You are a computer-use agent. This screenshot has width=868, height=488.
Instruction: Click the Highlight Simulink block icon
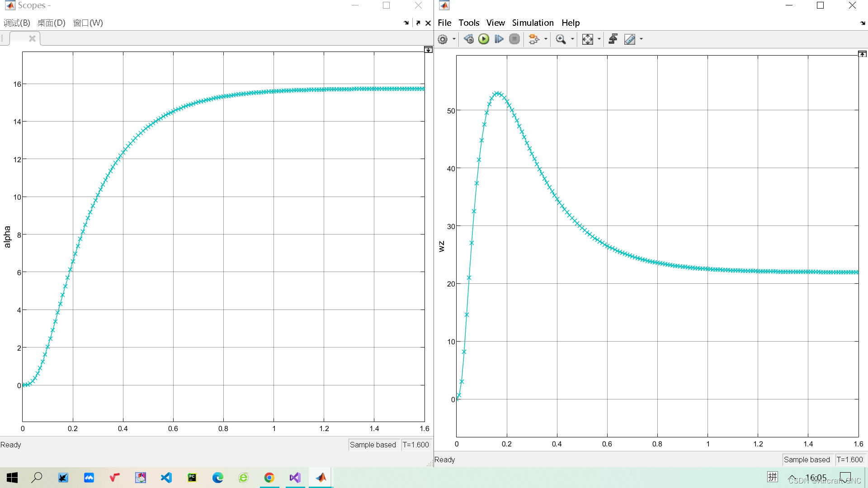click(534, 39)
